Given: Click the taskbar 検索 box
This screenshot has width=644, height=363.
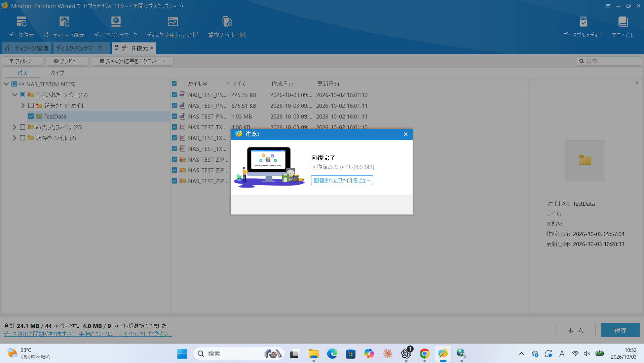Looking at the screenshot, I should coord(239,354).
